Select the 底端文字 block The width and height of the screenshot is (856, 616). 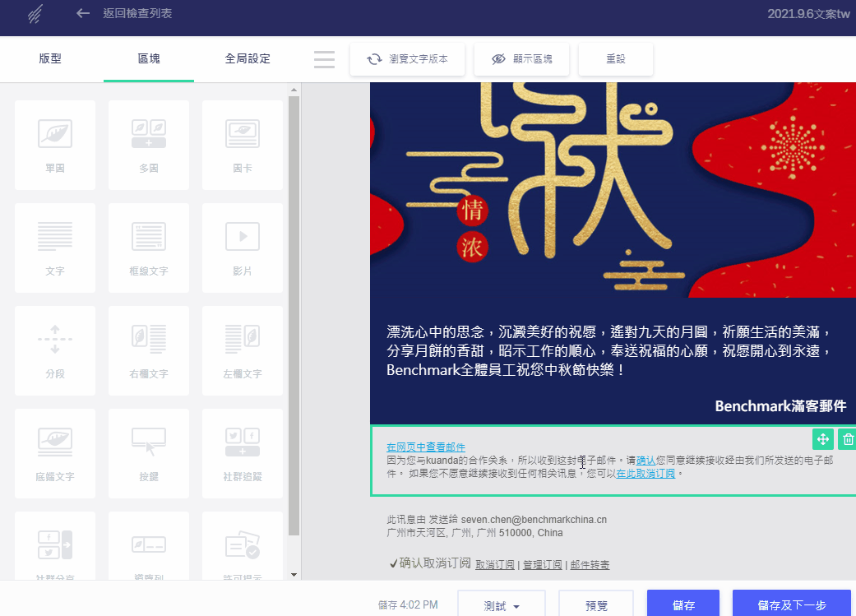[x=55, y=453]
